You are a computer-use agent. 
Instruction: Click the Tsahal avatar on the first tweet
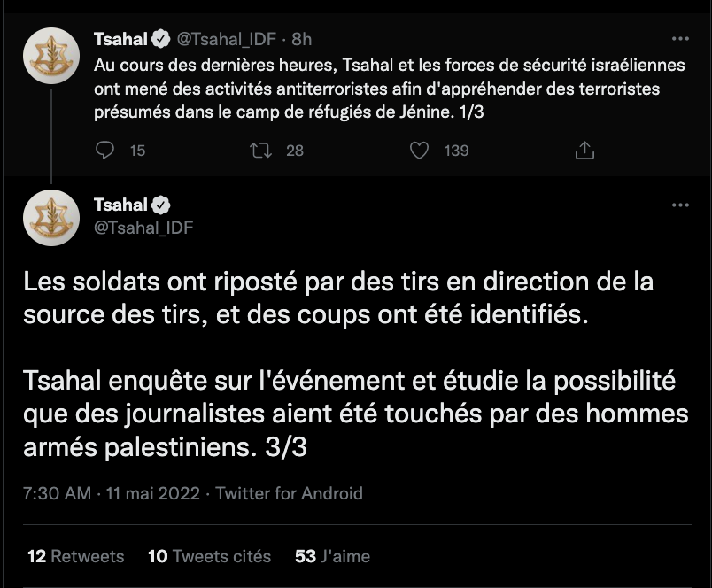51,55
